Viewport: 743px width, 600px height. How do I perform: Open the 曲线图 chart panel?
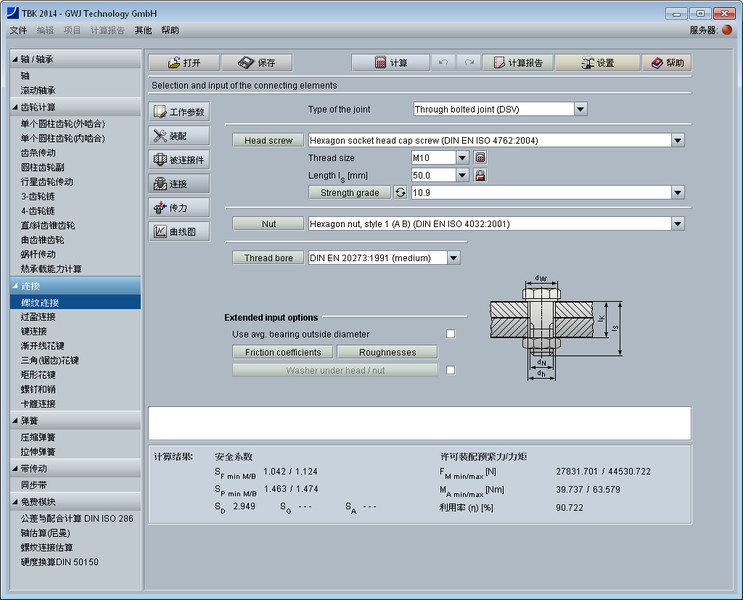pyautogui.click(x=180, y=232)
